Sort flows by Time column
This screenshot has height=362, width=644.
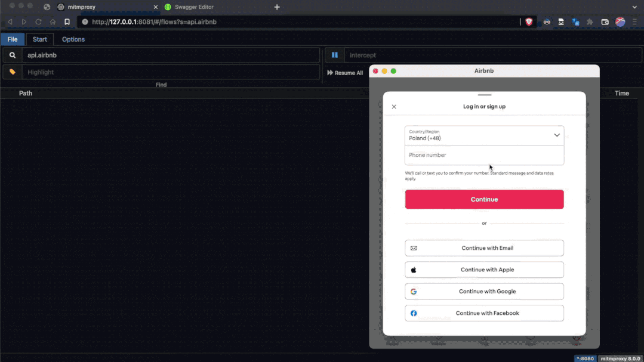point(621,93)
